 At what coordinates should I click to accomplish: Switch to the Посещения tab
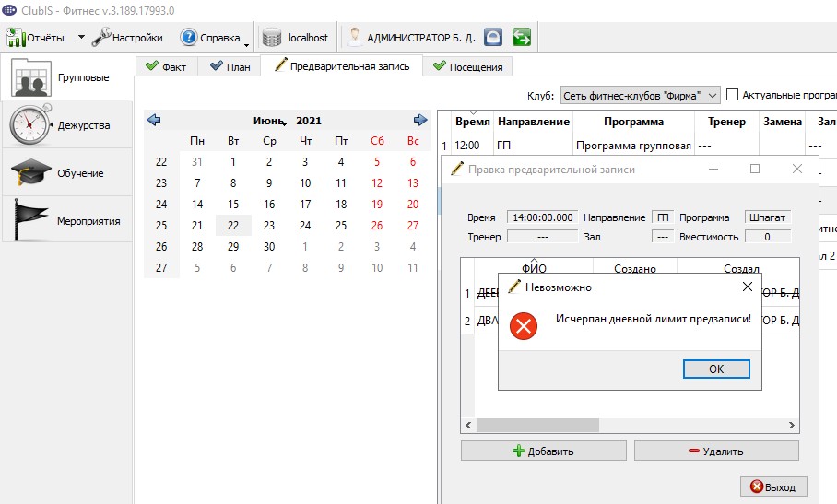(467, 66)
